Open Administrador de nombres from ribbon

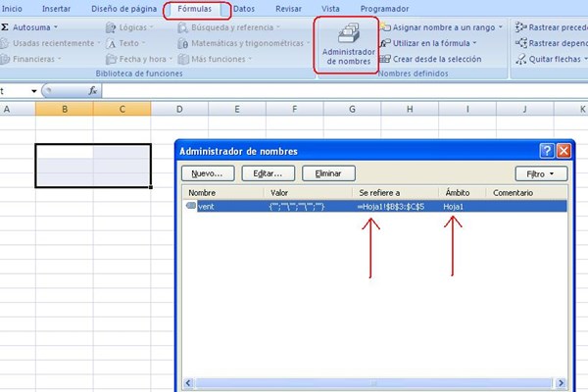coord(348,44)
